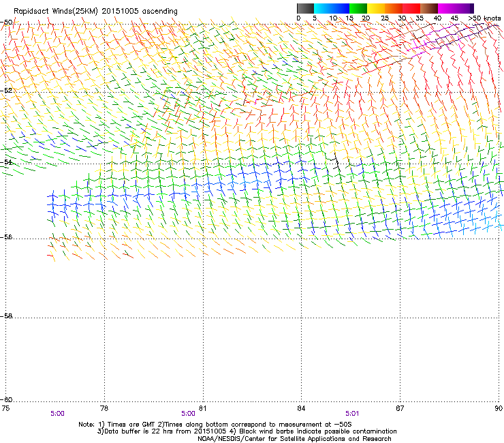Click the latitude label -60
Viewport: 504px width, 443px height.
coord(6,399)
